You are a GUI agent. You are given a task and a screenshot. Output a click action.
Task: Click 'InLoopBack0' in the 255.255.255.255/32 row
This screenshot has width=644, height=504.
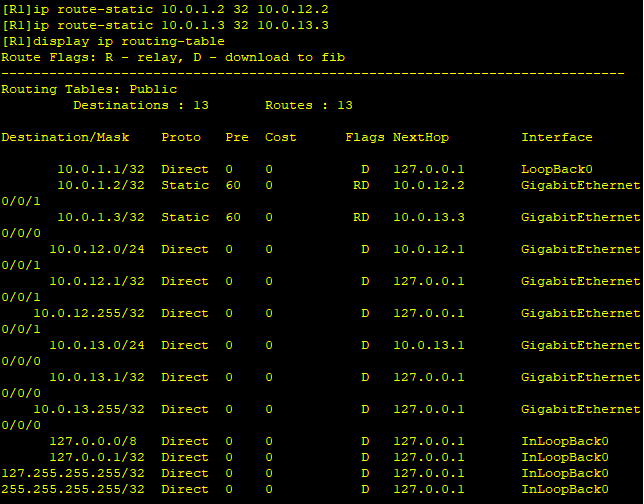(565, 490)
